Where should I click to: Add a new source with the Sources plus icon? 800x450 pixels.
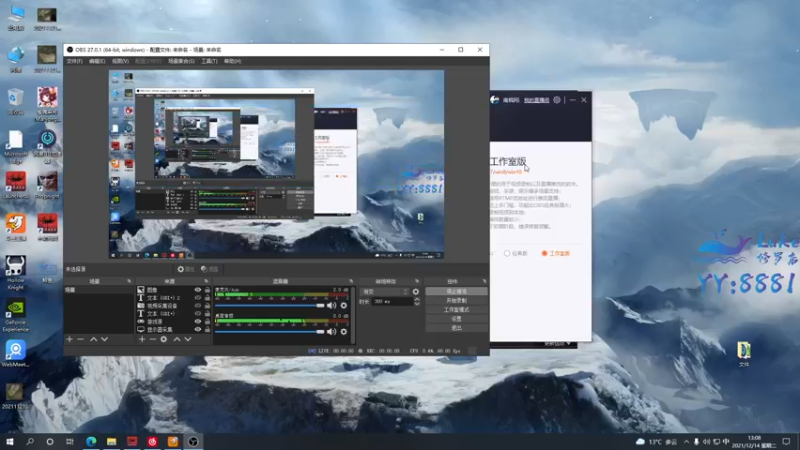pyautogui.click(x=142, y=339)
